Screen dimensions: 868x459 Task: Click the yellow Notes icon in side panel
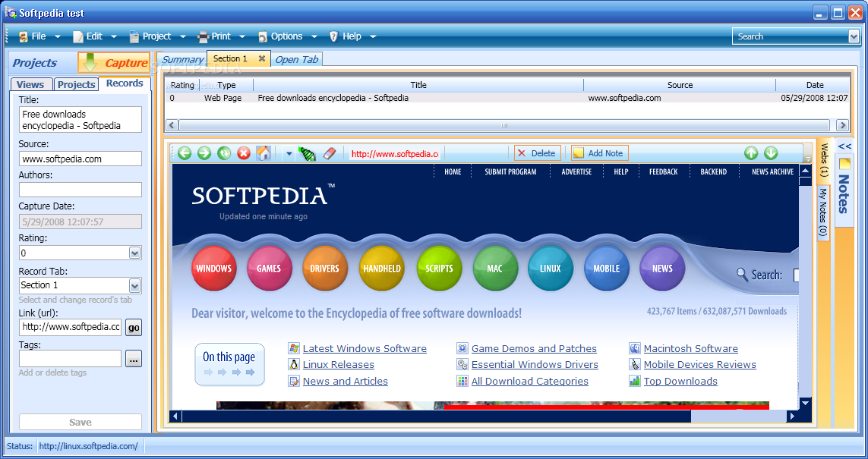click(x=844, y=164)
